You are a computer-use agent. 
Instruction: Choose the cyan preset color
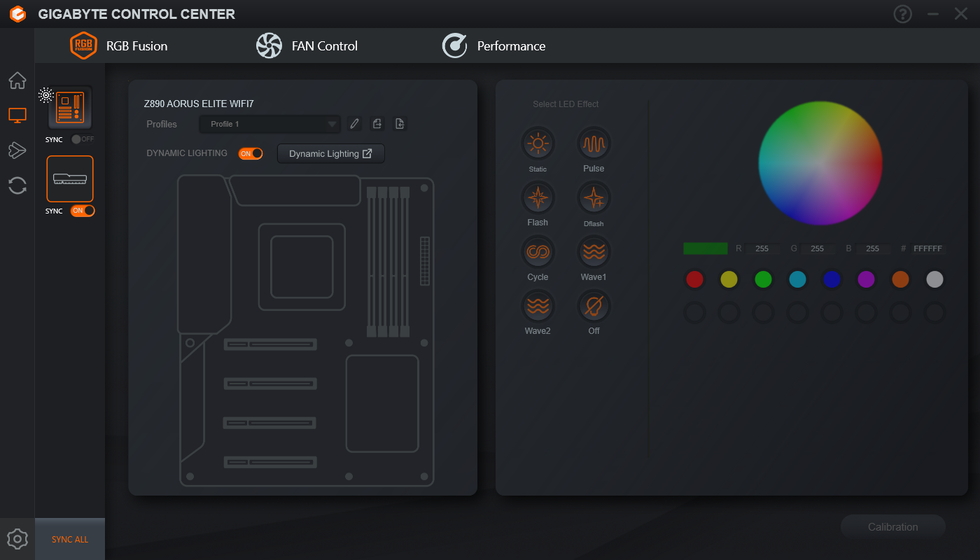coord(797,279)
